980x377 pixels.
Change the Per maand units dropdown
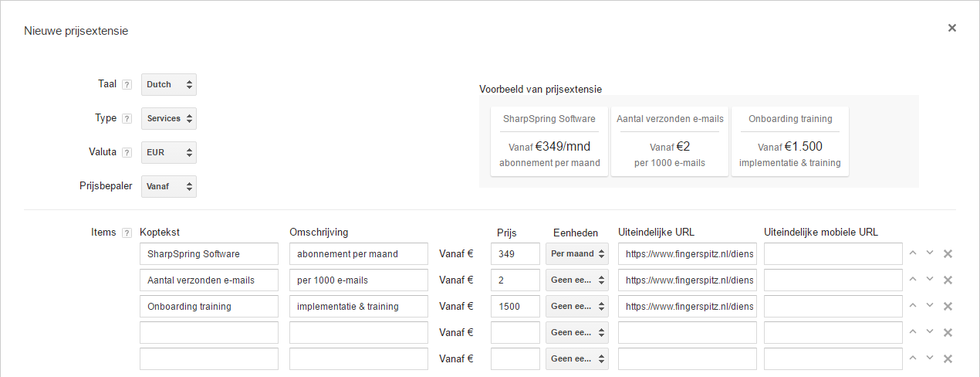(577, 253)
